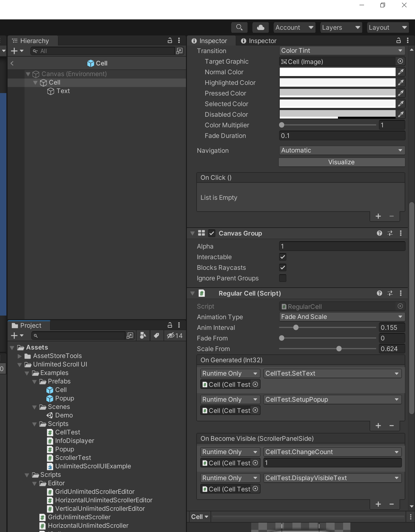Open Layout dropdown
This screenshot has height=532, width=415.
pos(388,28)
